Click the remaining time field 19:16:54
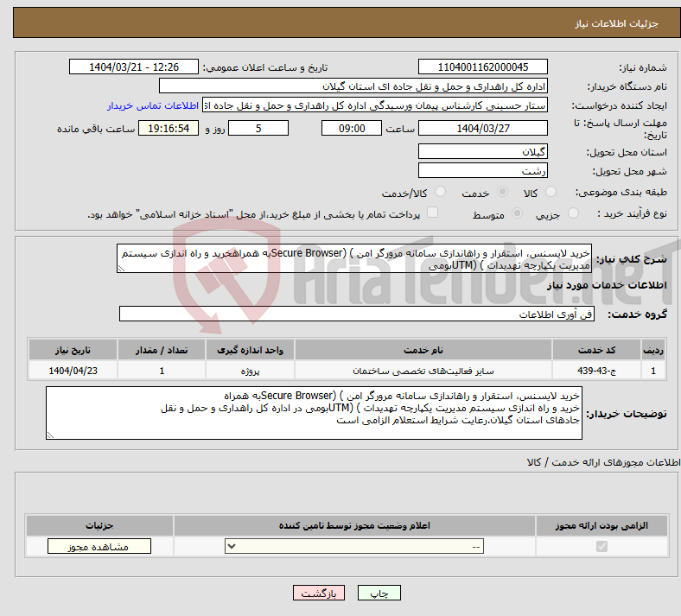The height and width of the screenshot is (616, 681). [x=169, y=128]
